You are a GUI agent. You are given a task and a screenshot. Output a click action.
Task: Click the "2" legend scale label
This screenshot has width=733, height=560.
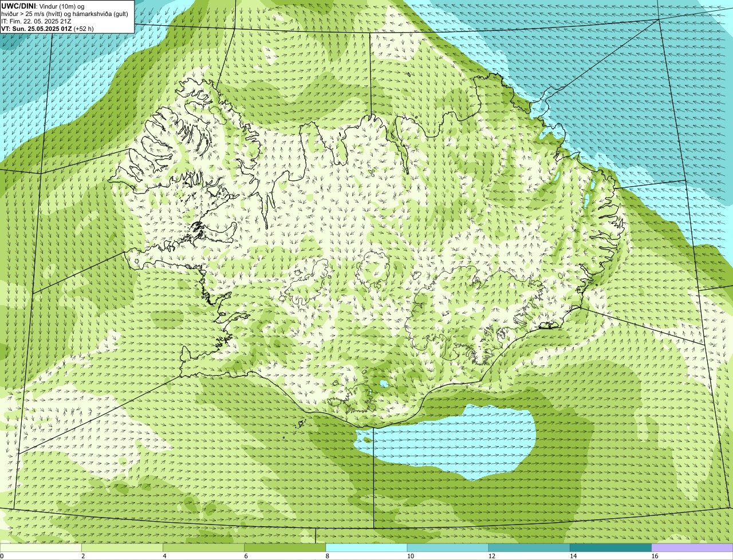83,556
